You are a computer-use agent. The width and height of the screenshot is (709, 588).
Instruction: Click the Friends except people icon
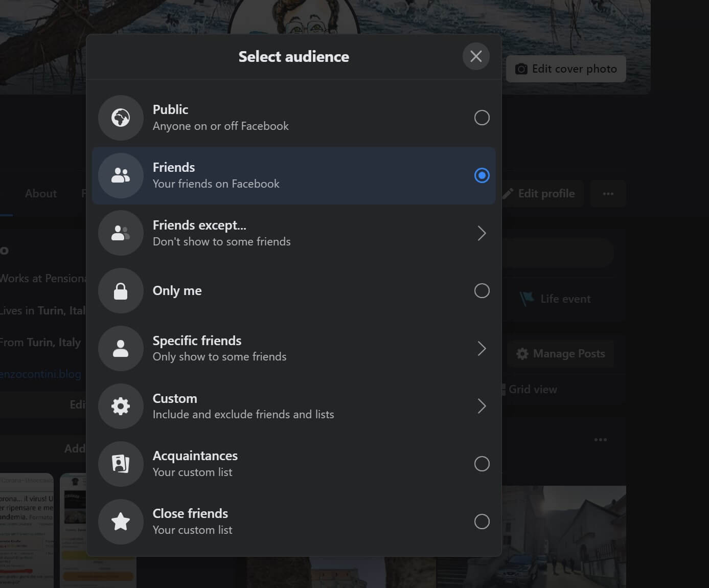(x=121, y=233)
